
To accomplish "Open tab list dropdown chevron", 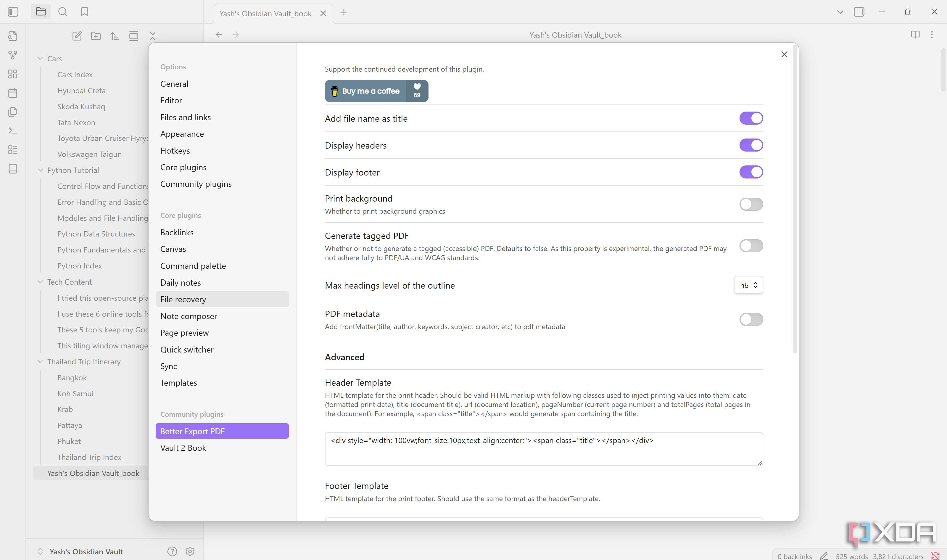I will [x=840, y=12].
